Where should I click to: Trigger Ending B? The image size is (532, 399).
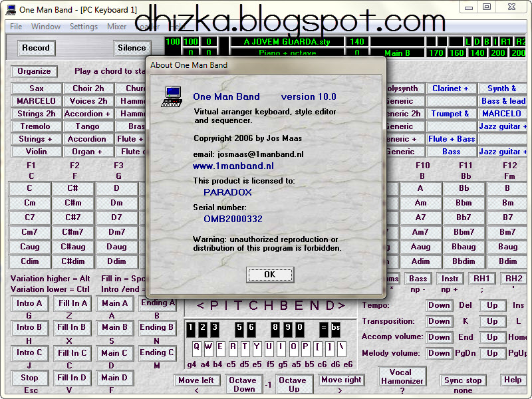pos(157,327)
